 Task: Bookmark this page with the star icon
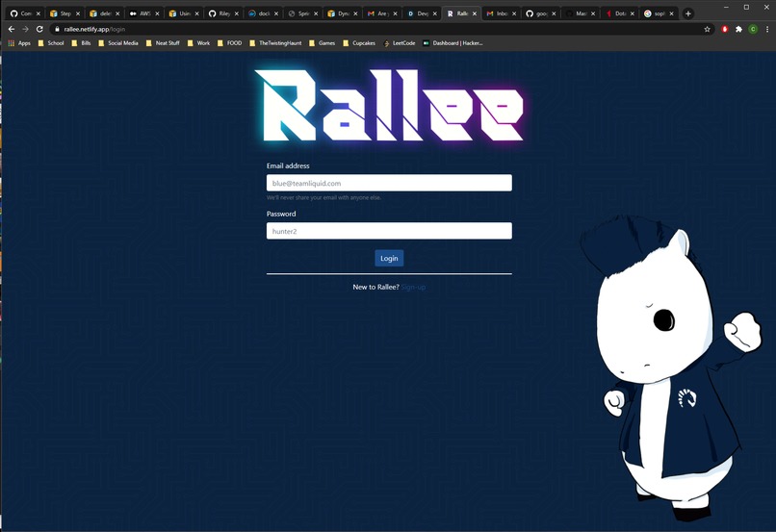click(708, 29)
